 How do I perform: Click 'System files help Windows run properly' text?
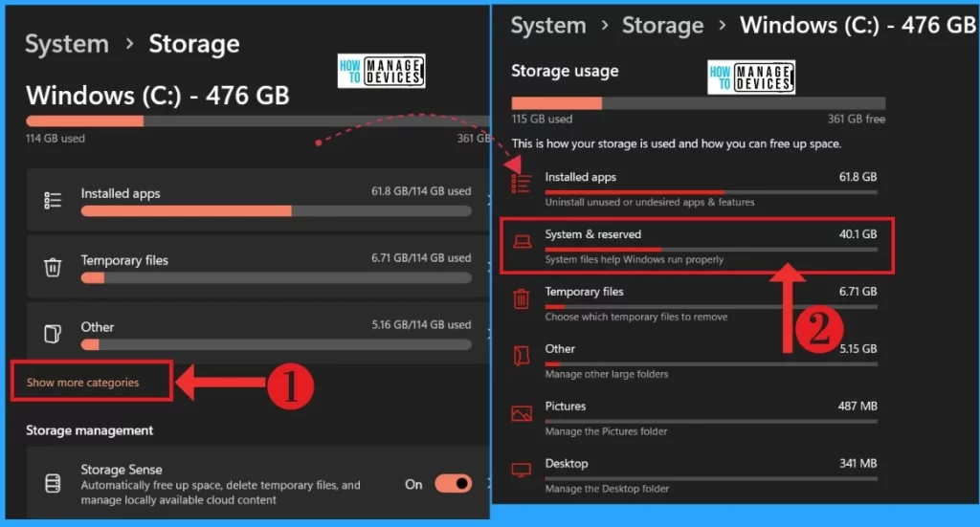pos(635,259)
